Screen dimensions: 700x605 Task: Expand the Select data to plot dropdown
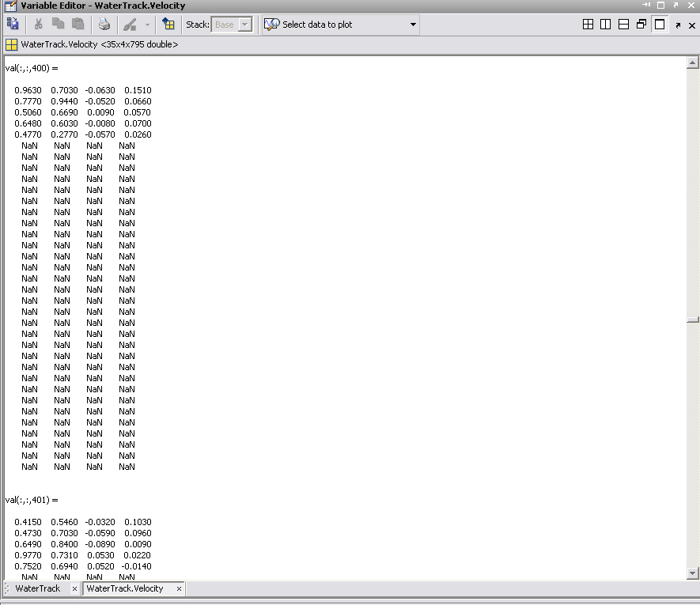click(x=413, y=25)
